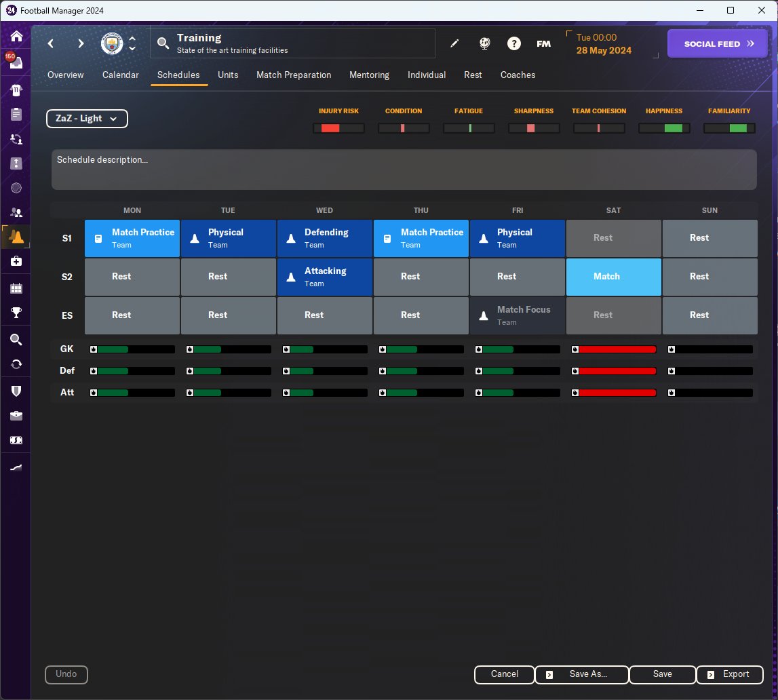The height and width of the screenshot is (700, 778).
Task: Switch to the Calendar tab
Action: click(121, 75)
